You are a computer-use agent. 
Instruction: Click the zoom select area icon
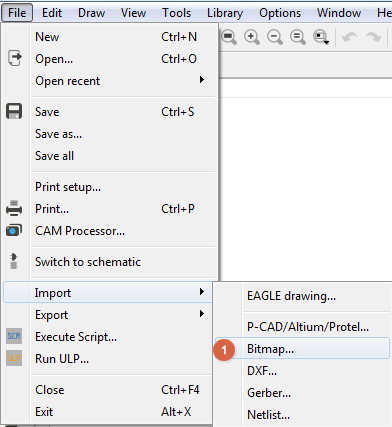click(x=321, y=37)
